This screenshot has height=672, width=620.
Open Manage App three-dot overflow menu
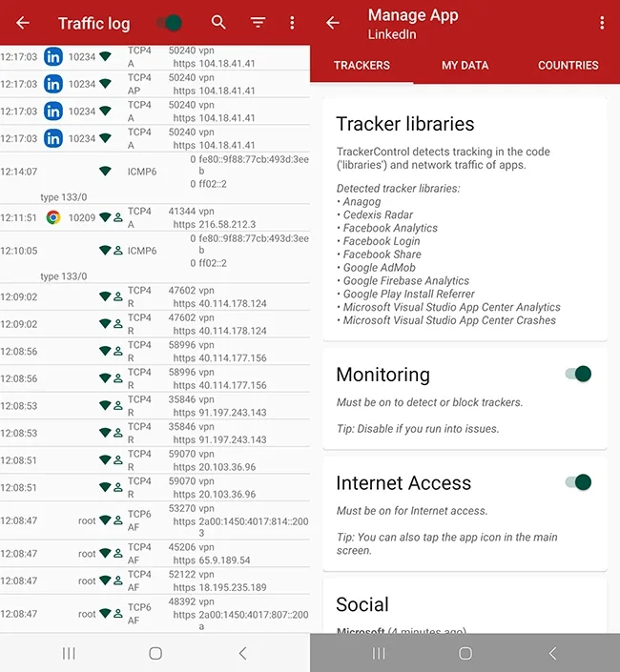pos(602,23)
